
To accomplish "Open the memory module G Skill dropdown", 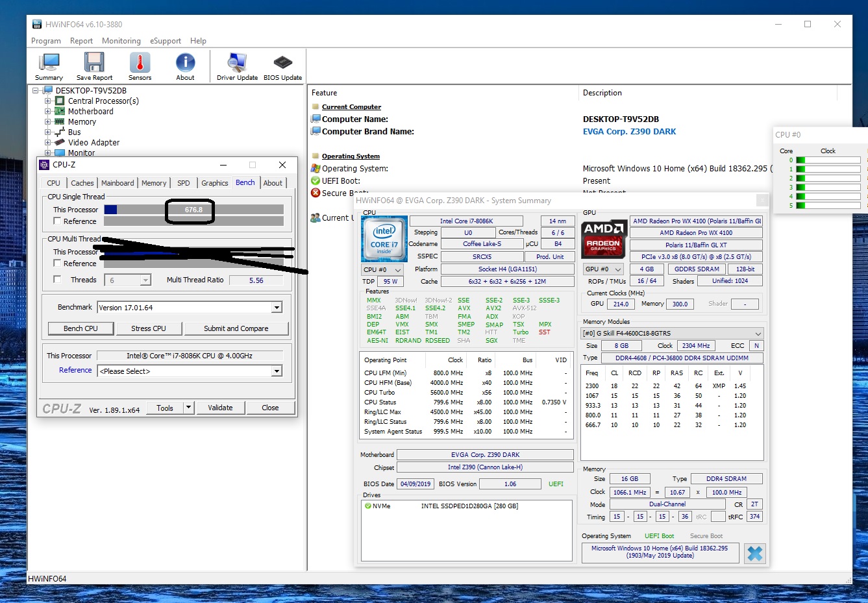I will tap(672, 334).
